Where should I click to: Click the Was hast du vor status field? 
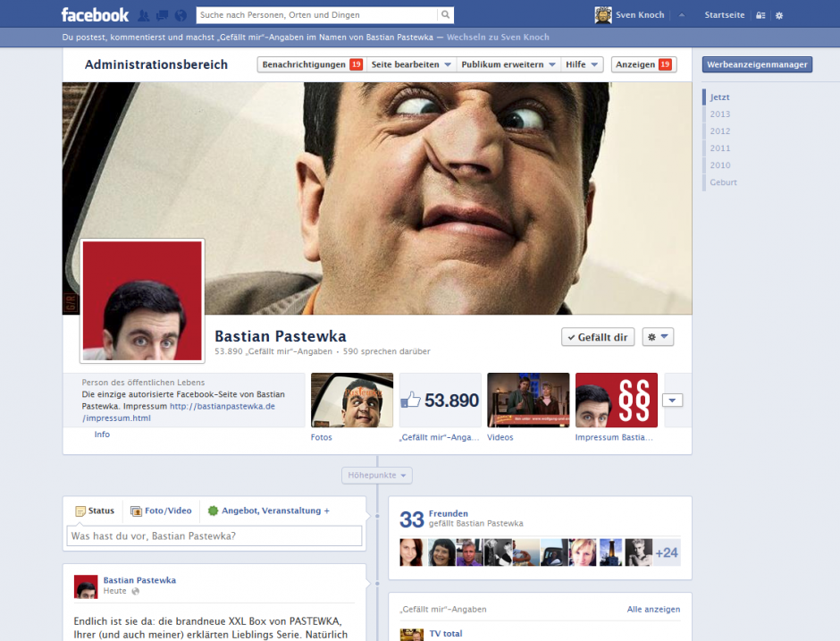(214, 536)
